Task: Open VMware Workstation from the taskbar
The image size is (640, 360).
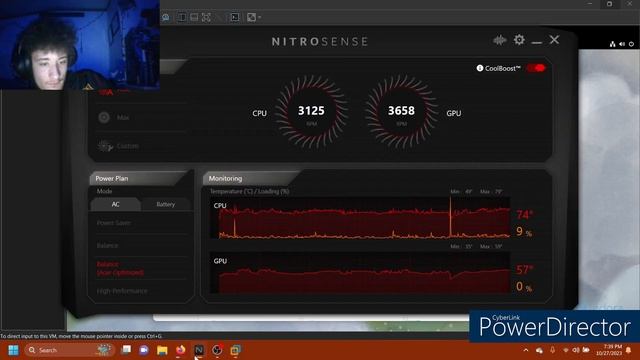Action: click(236, 350)
